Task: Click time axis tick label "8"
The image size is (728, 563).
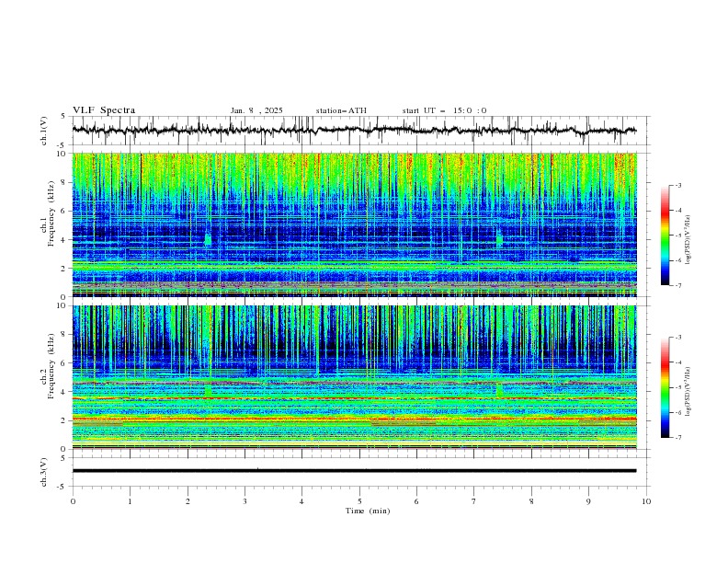Action: coord(531,501)
